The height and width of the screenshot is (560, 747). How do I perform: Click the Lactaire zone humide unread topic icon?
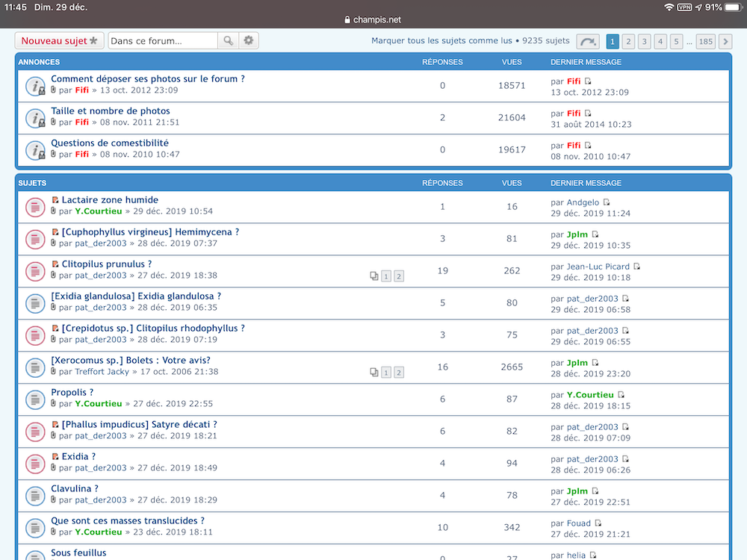tap(35, 207)
